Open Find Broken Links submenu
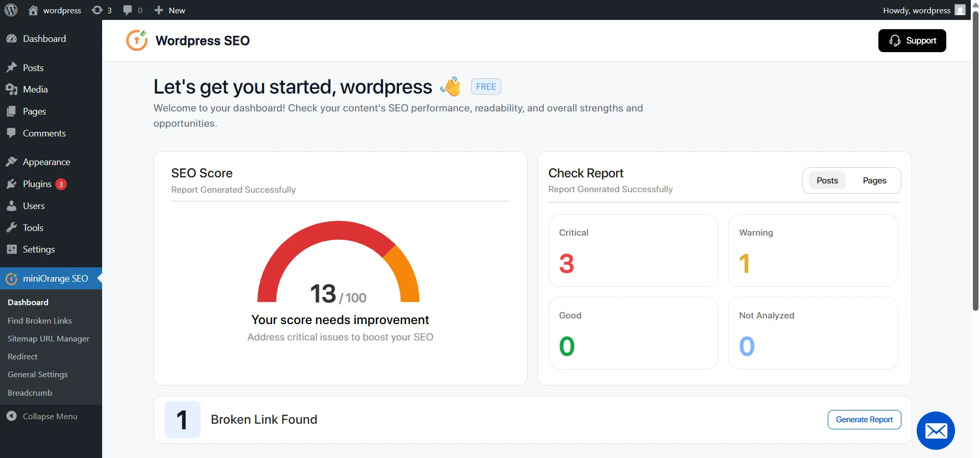 (x=40, y=320)
